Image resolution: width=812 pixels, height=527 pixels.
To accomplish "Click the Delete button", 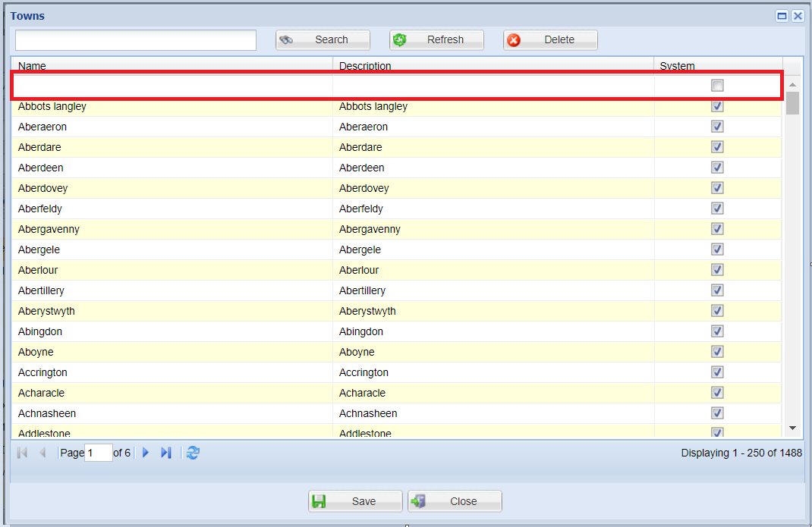I will 550,40.
